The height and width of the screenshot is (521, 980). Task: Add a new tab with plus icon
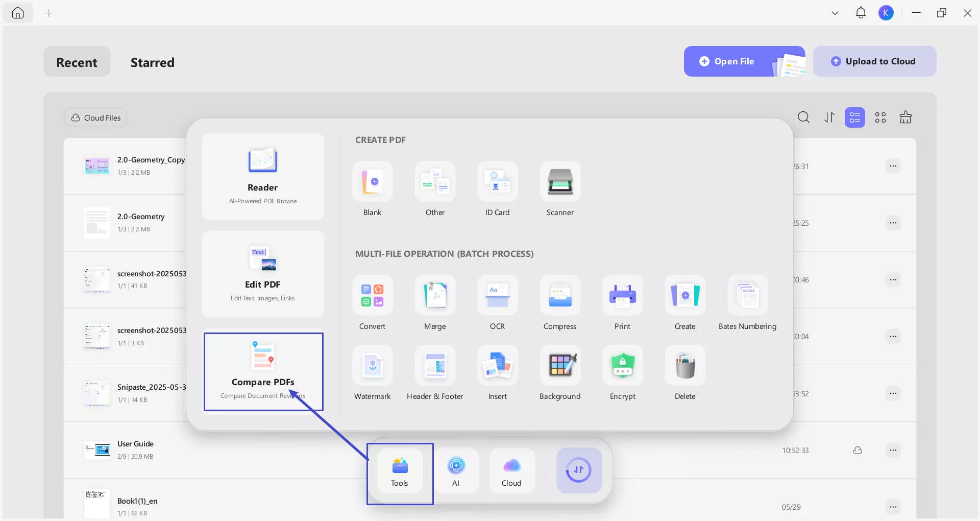(x=49, y=13)
